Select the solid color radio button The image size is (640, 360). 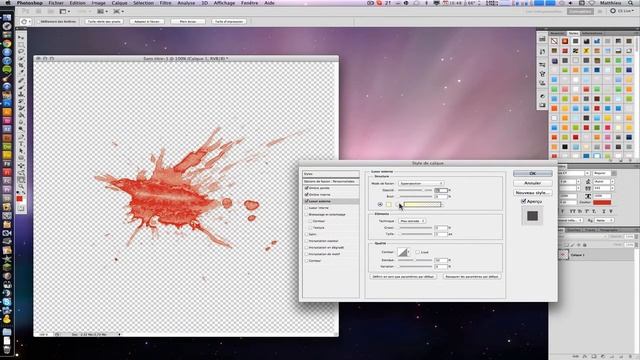coord(380,204)
